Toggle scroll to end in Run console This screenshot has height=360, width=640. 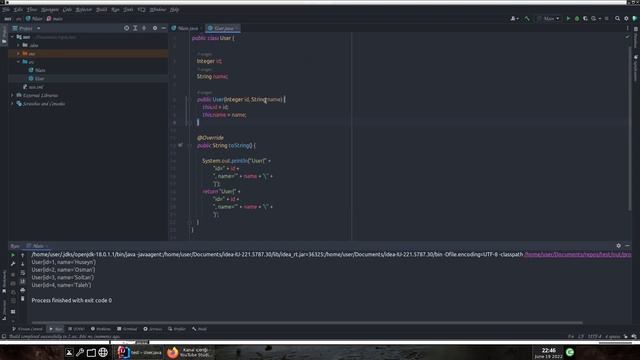tap(22, 281)
